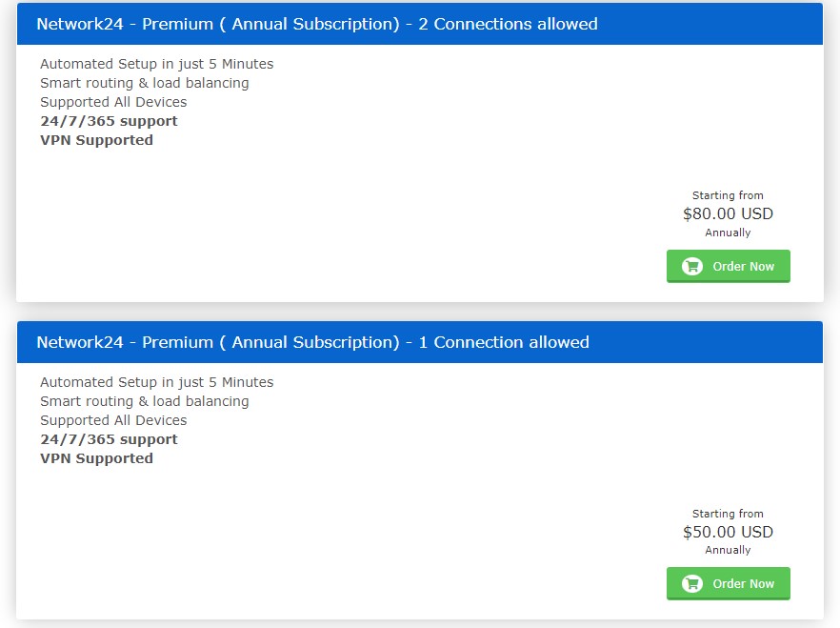This screenshot has height=628, width=840.
Task: Select the 'Annually' label under the $50 price
Action: click(728, 550)
